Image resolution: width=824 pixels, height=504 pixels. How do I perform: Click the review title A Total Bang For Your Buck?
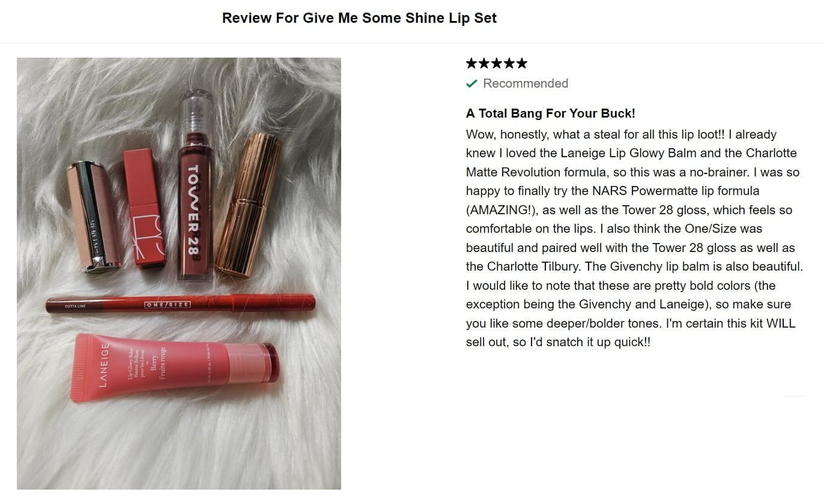pos(550,113)
